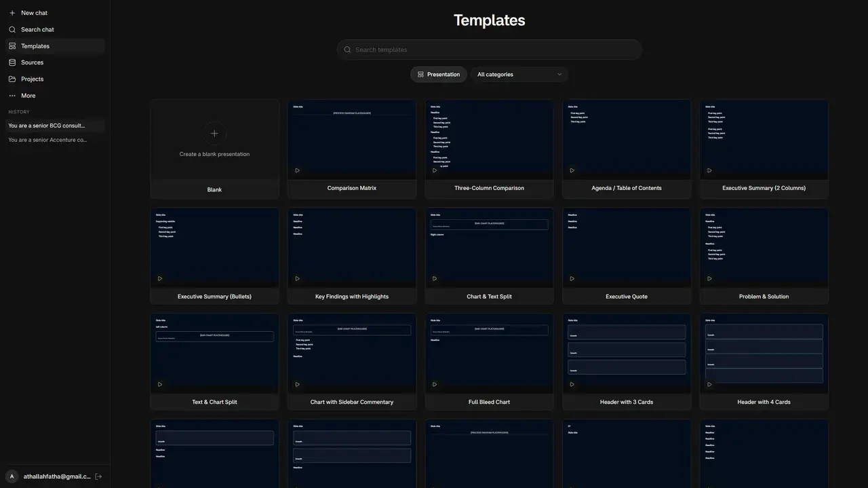Click play icon on Header with 3 Cards card
Image resolution: width=868 pixels, height=488 pixels.
[x=572, y=384]
